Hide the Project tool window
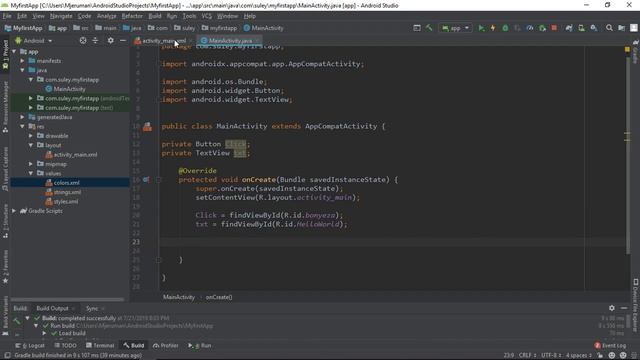The image size is (640, 360). click(x=123, y=40)
